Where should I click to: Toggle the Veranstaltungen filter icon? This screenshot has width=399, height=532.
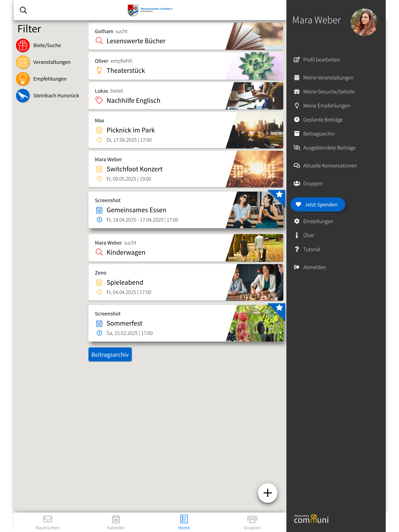pyautogui.click(x=23, y=62)
